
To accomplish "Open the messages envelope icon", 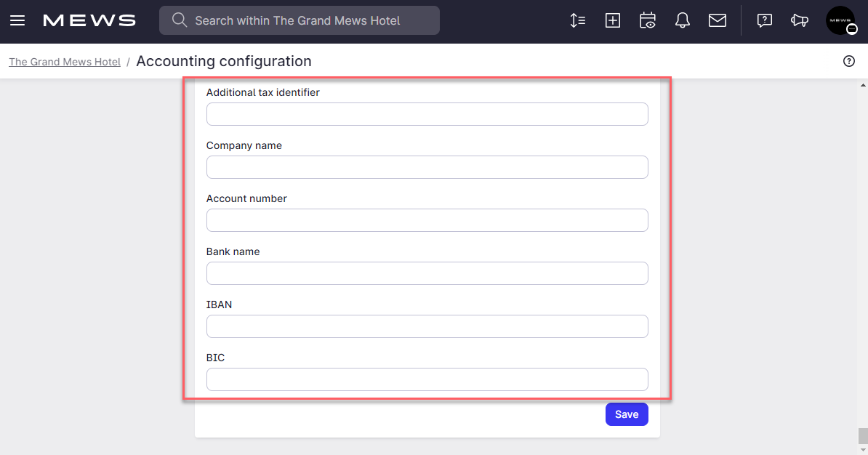I will coord(717,20).
